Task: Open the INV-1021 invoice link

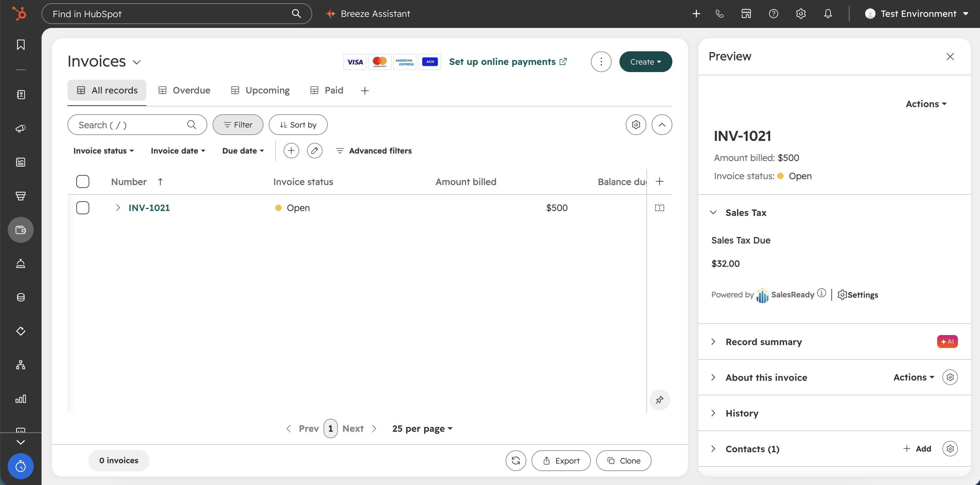Action: tap(149, 208)
